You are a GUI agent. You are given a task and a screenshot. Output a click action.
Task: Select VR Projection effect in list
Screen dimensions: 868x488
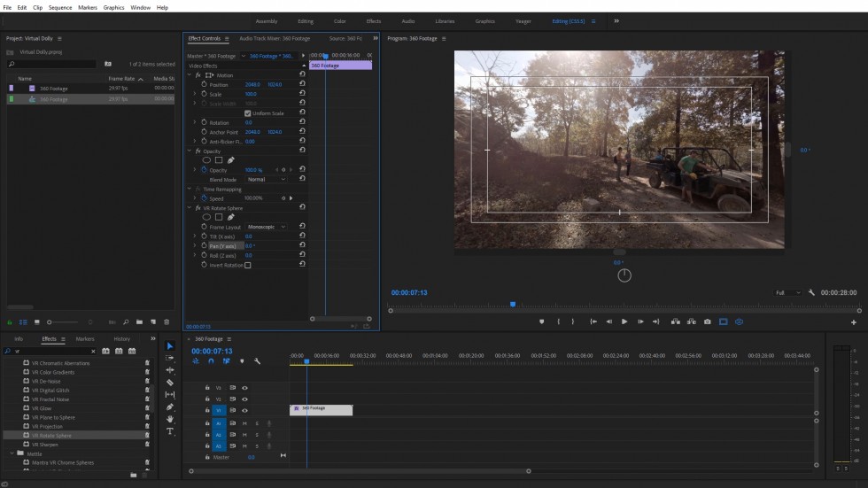(x=47, y=426)
